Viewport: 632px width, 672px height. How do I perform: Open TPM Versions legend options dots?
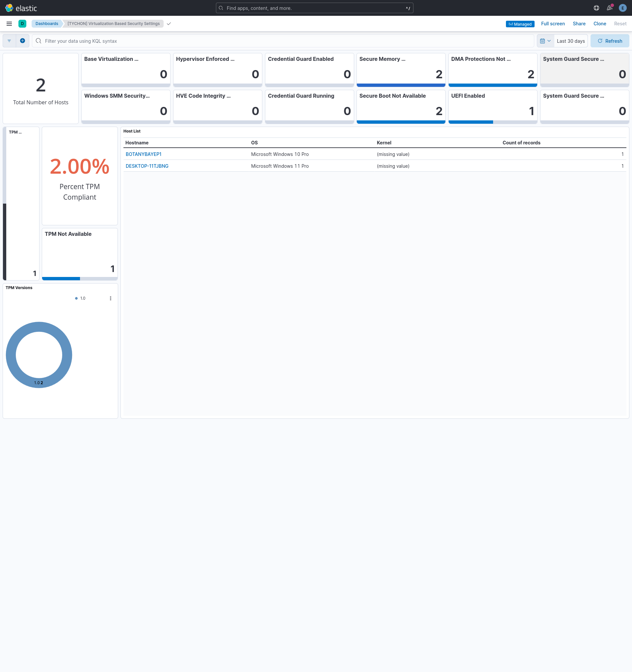click(x=111, y=298)
